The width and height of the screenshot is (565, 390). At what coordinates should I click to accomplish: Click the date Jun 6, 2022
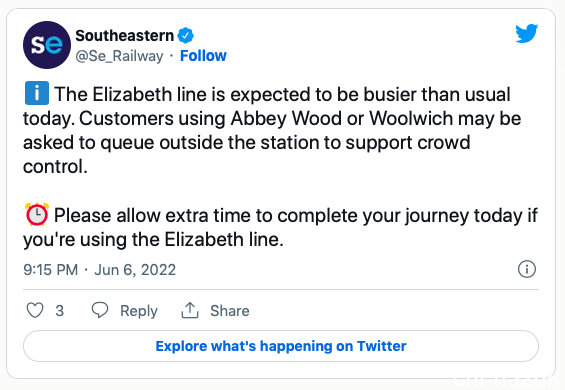point(135,270)
